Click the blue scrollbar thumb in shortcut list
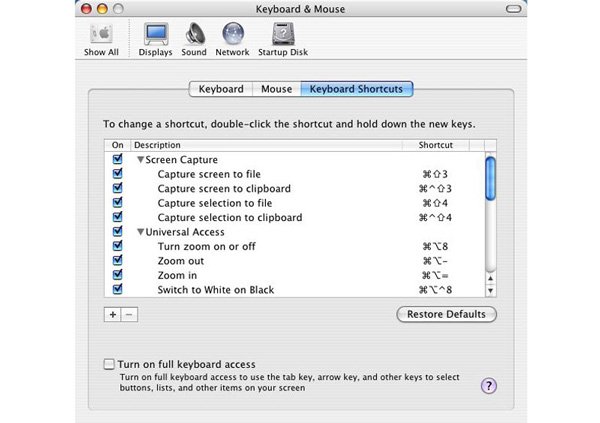This screenshot has width=600, height=423. click(490, 178)
